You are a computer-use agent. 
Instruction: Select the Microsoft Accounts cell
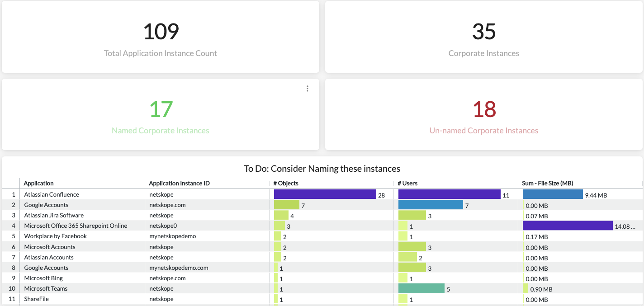click(x=50, y=247)
